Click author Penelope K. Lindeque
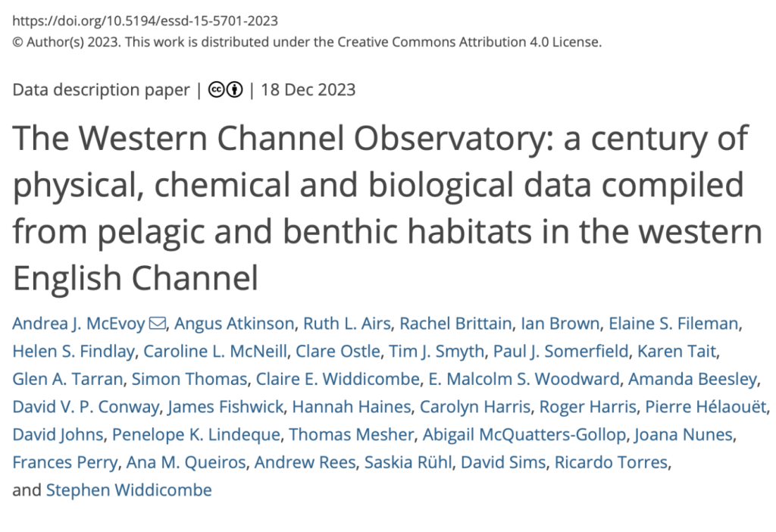Image resolution: width=776 pixels, height=532 pixels. (x=196, y=434)
